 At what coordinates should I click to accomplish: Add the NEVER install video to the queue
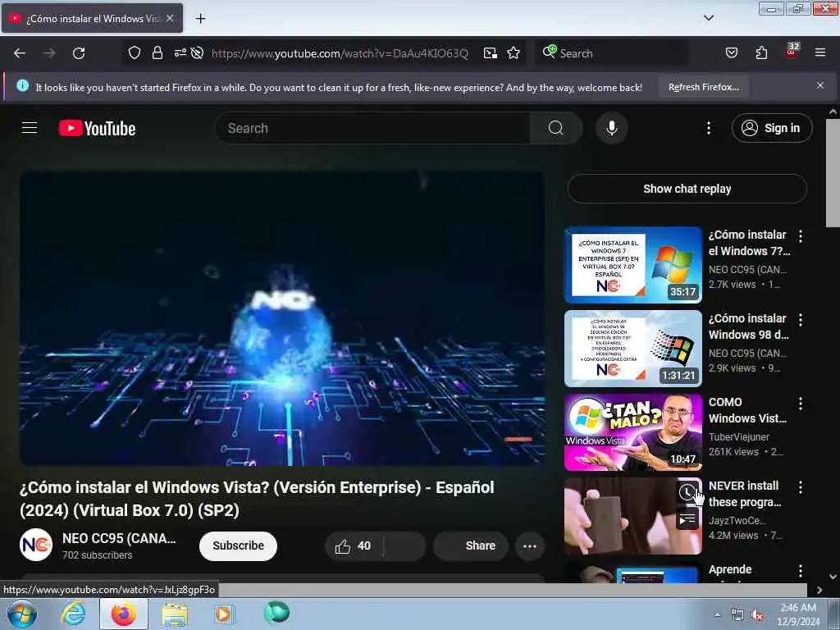(x=688, y=518)
